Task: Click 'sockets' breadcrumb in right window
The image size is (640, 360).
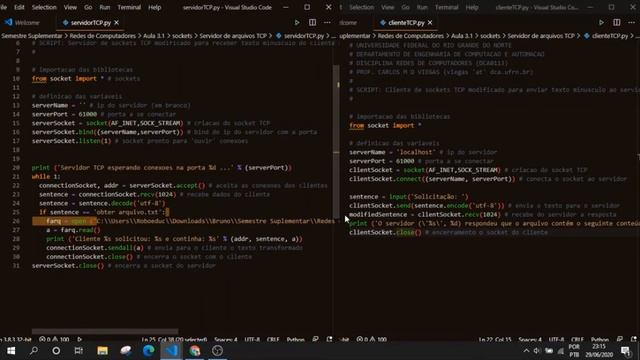Action: point(490,36)
